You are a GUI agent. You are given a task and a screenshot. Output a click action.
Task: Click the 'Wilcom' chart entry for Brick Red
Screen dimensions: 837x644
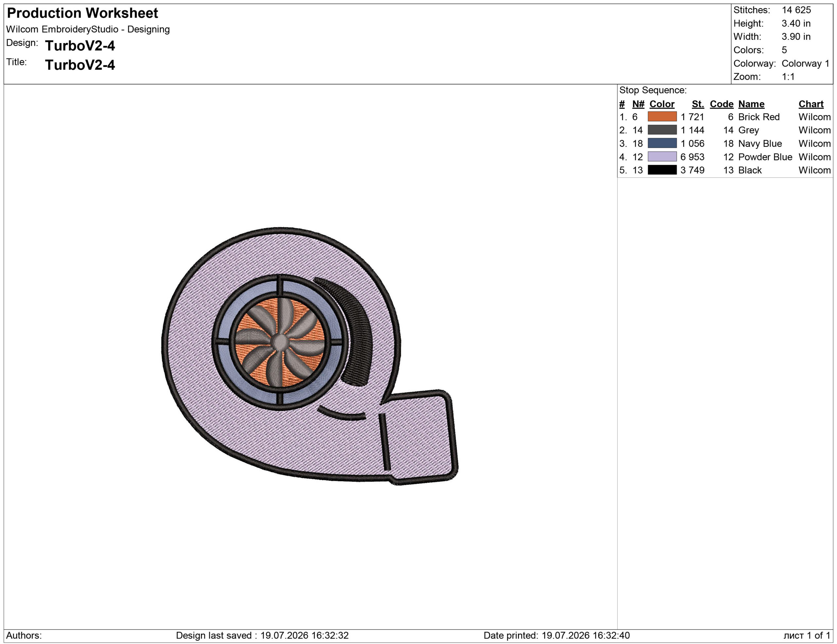[814, 117]
